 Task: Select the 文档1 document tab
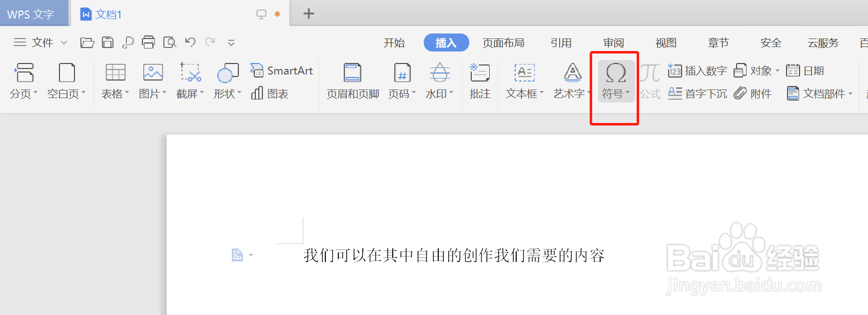180,13
